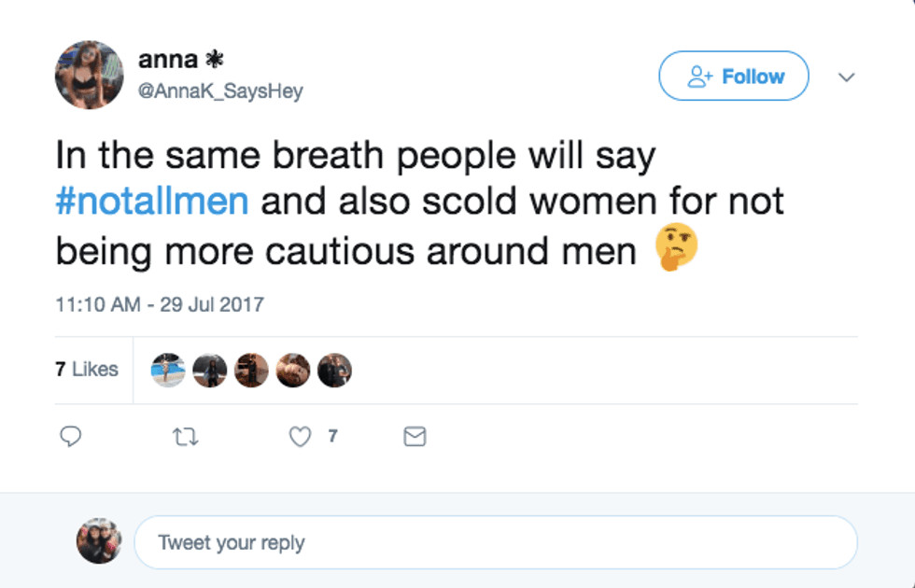Viewport: 915px width, 588px height.
Task: View the "7 Likes" list
Action: point(87,370)
